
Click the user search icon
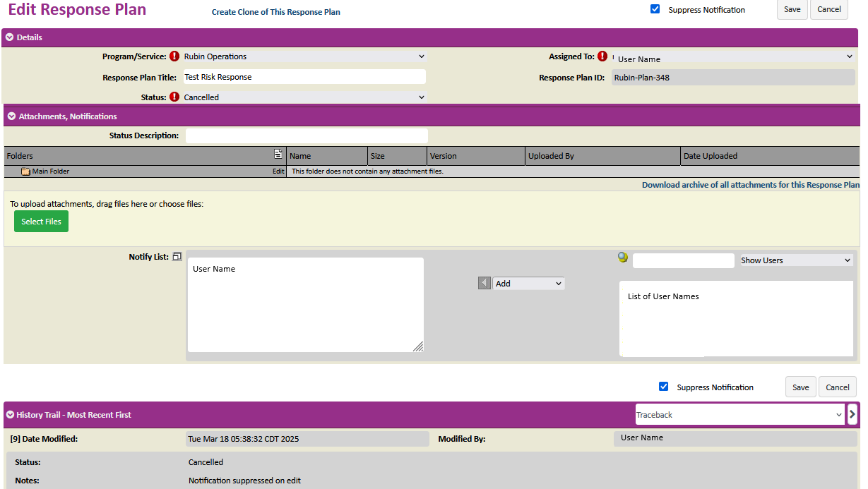pos(622,258)
